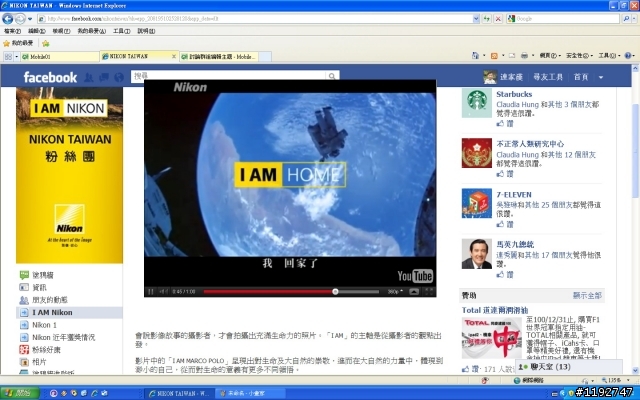Open the 工具 dropdown in command bar

tap(609, 56)
